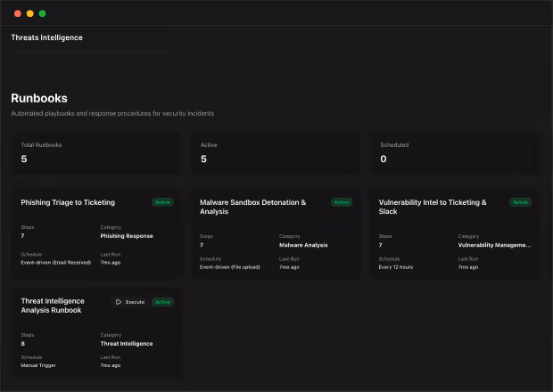The width and height of the screenshot is (553, 392).
Task: Click Active badge on Threat Intelligence card
Action: click(x=162, y=302)
